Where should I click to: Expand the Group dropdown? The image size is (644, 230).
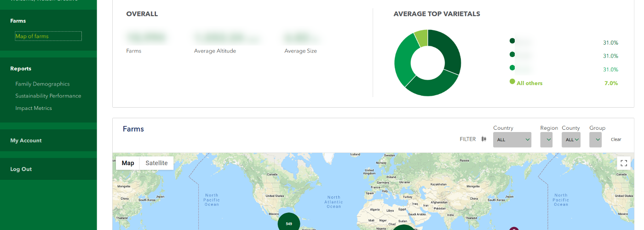coord(595,139)
